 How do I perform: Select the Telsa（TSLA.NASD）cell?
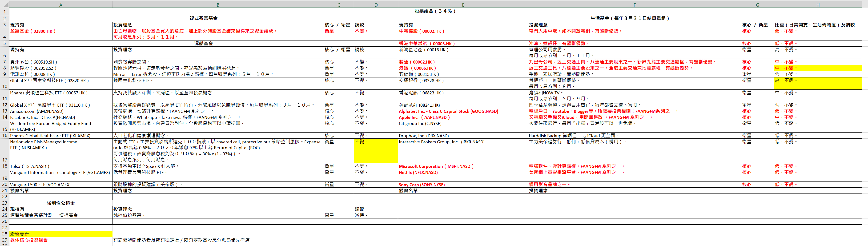click(61, 166)
